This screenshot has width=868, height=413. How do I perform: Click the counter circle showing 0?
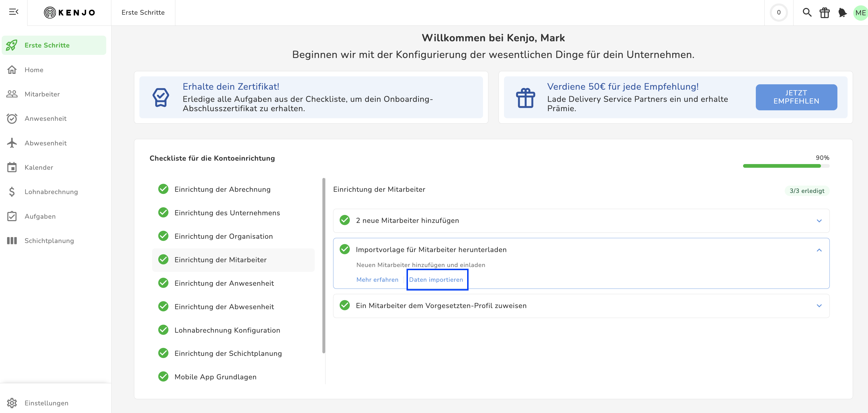[x=778, y=12]
